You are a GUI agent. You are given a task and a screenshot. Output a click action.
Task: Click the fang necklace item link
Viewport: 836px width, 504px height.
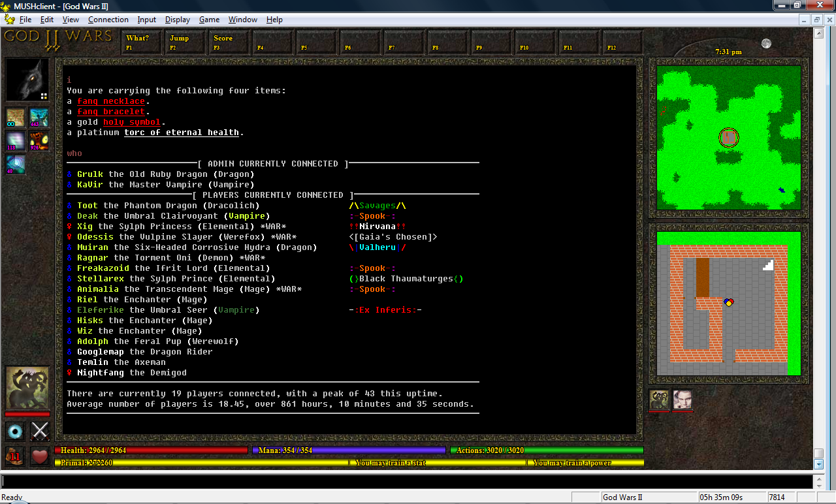point(111,101)
